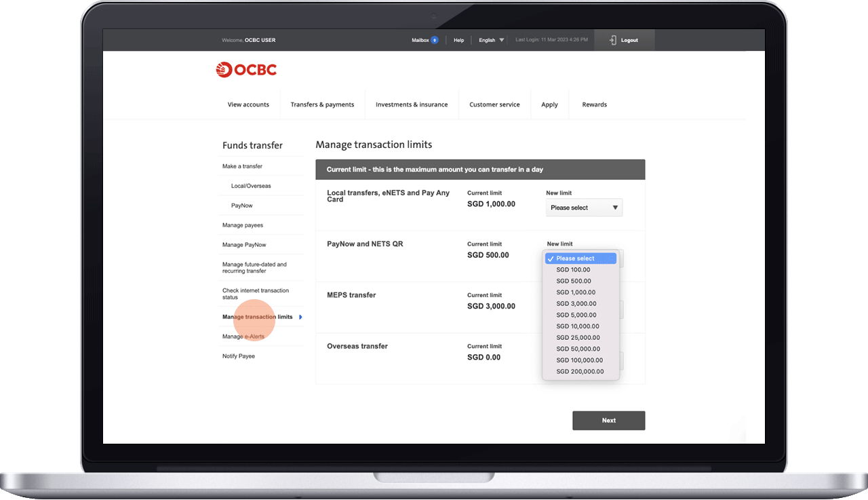Choose SGD 3,000.00 from the dropdown list
This screenshot has height=500, width=868.
[x=576, y=304]
